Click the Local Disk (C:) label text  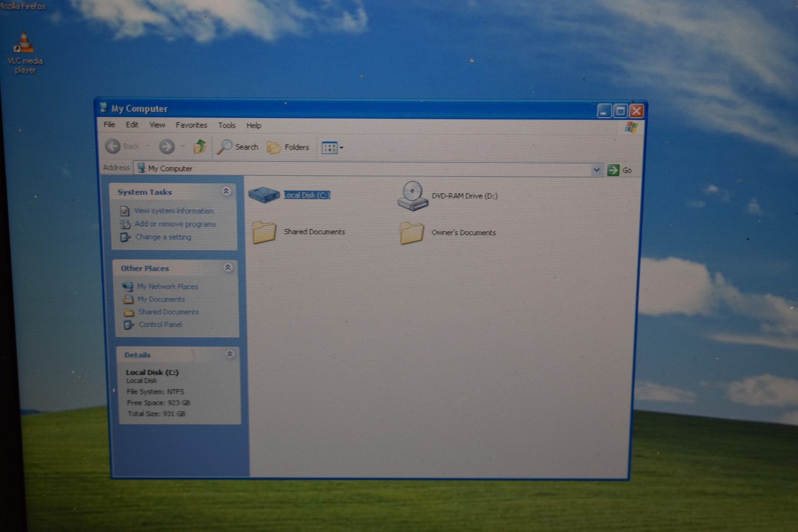[307, 195]
